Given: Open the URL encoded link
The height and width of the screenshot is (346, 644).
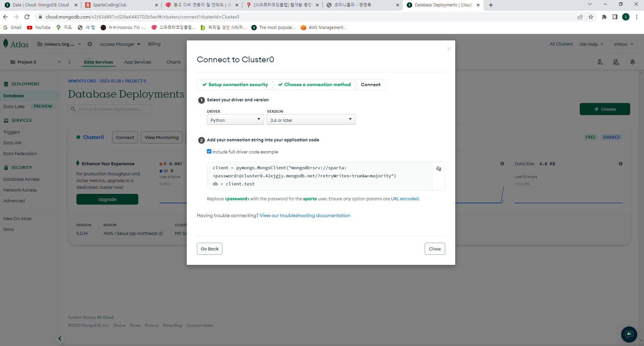Looking at the screenshot, I should tap(405, 199).
